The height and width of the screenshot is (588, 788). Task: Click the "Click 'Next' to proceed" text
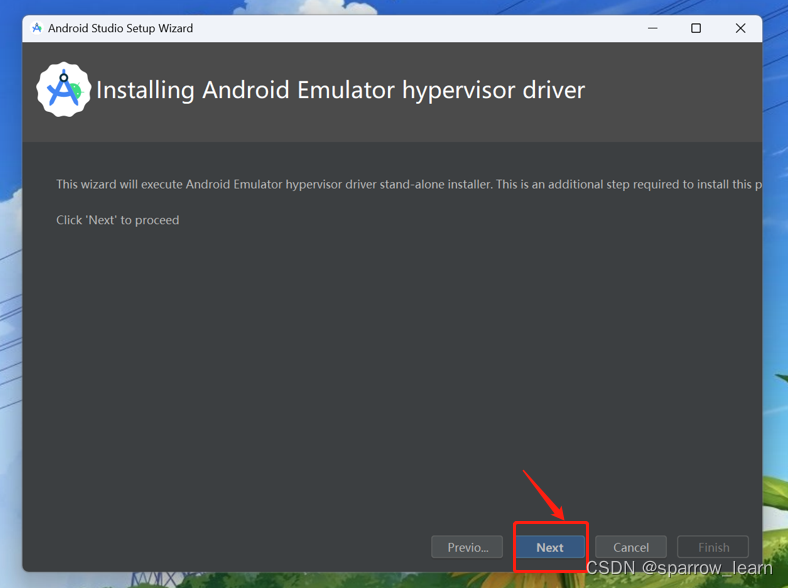pos(118,220)
